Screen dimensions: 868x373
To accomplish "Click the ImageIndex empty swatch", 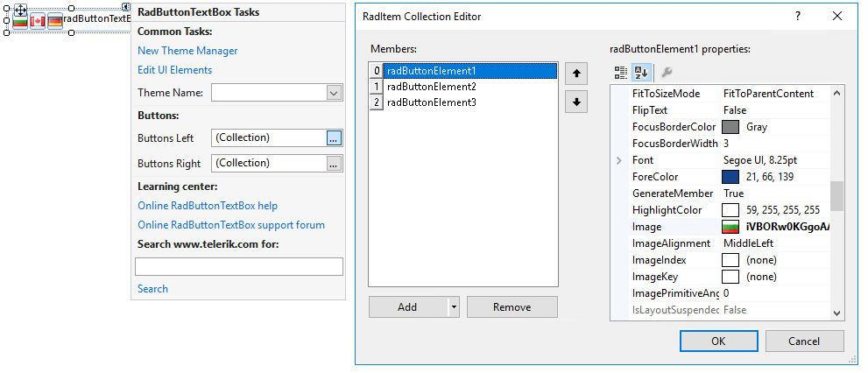I will (x=730, y=260).
